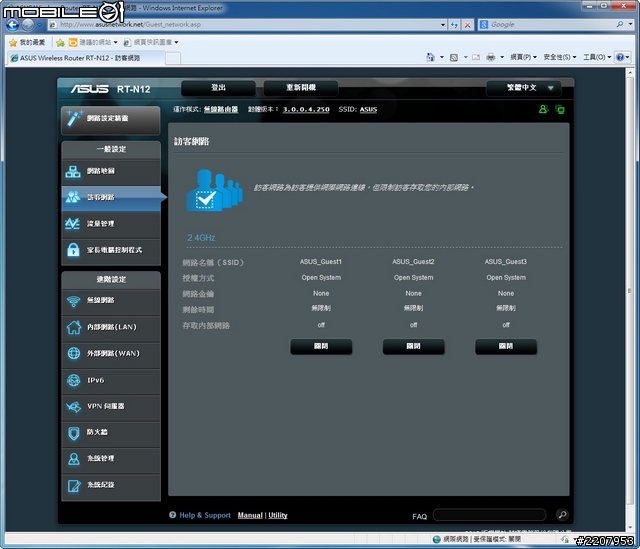Open the Manual link

[250, 516]
